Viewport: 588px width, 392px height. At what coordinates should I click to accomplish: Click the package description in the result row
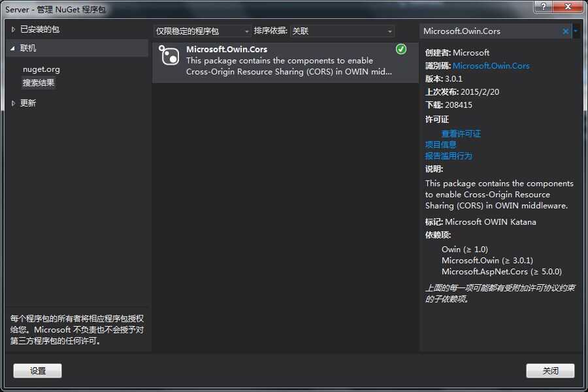289,66
